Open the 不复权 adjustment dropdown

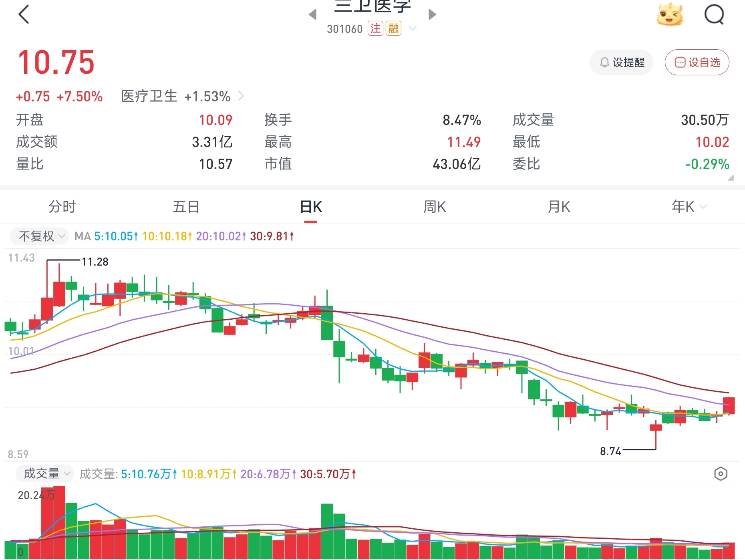[40, 236]
